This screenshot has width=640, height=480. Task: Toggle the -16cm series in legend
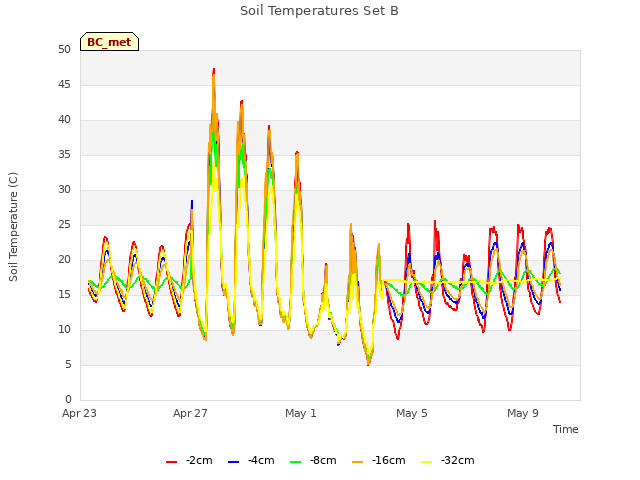(378, 460)
